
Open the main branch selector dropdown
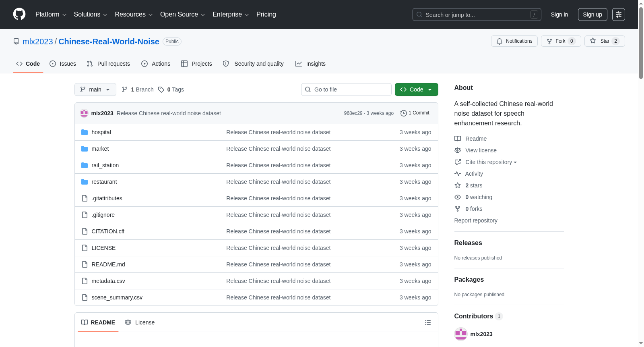click(x=95, y=89)
